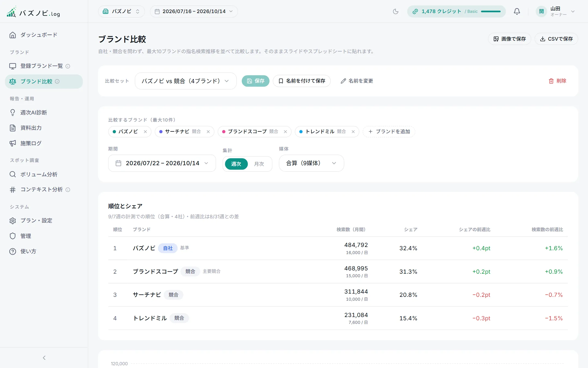588x368 pixels.
Task: Click the info icon beside ブランド比較
Action: [57, 82]
